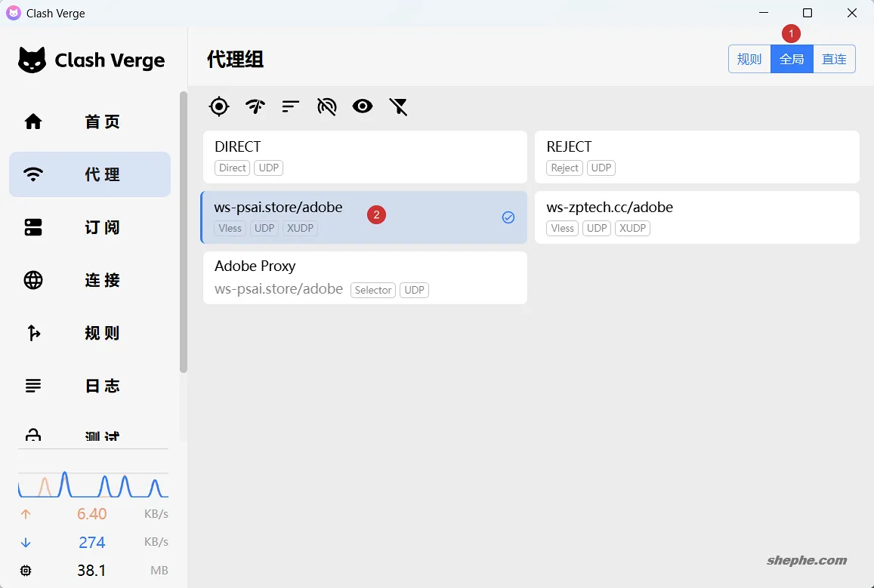This screenshot has height=588, width=874.
Task: Choose ws-zptech.cc/adobe proxy node
Action: (x=696, y=217)
